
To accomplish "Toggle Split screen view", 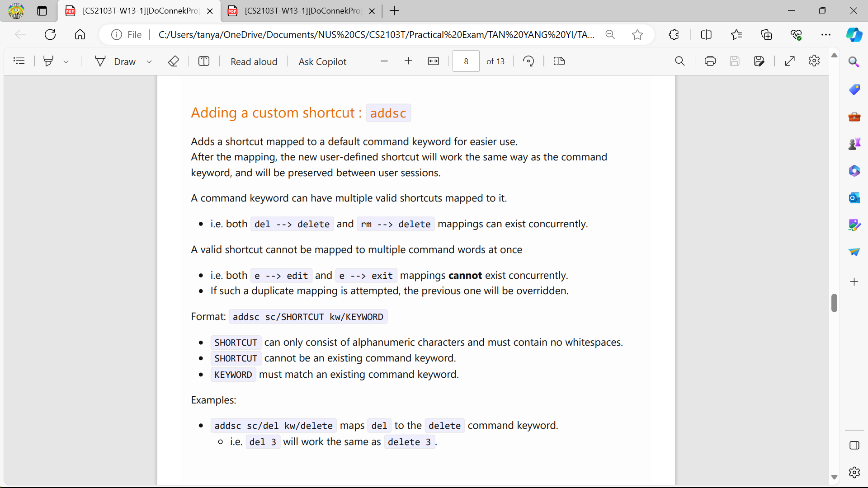I will click(x=706, y=35).
